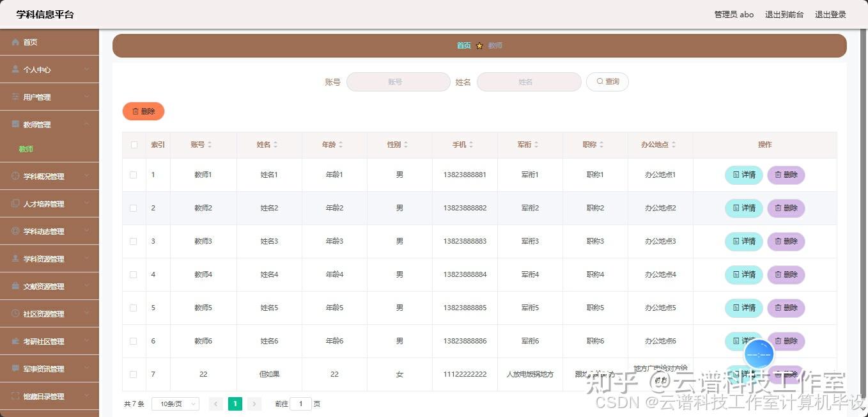
Task: Check the checkbox for row 7
Action: tap(134, 374)
